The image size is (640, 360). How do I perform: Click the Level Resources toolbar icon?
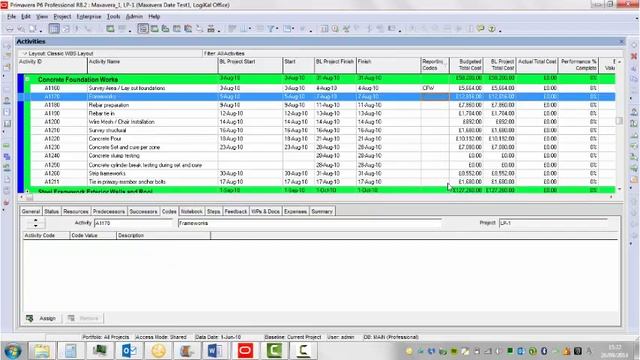[347, 29]
